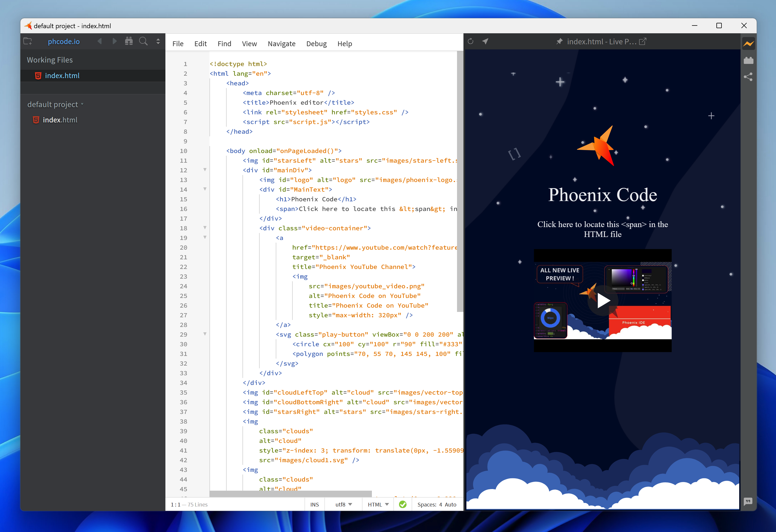Open the split view up-down arrows icon

(158, 41)
